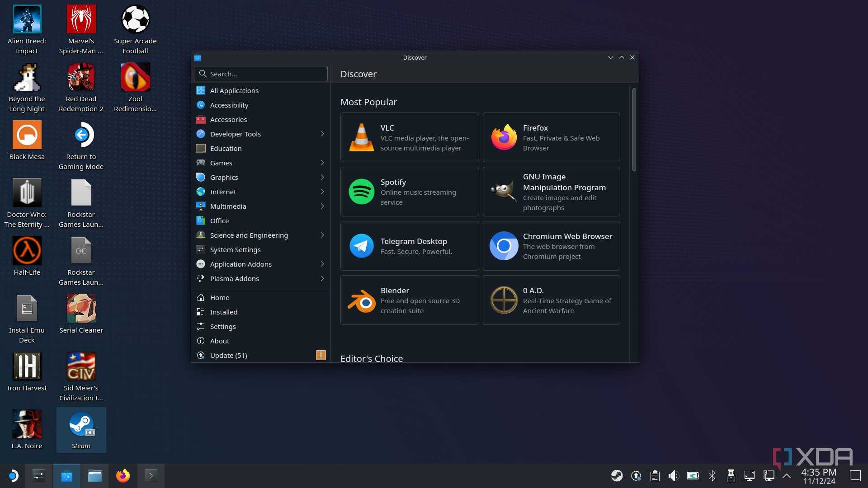Open the Discover store taskbar icon
Image resolution: width=868 pixels, height=488 pixels.
tap(67, 476)
